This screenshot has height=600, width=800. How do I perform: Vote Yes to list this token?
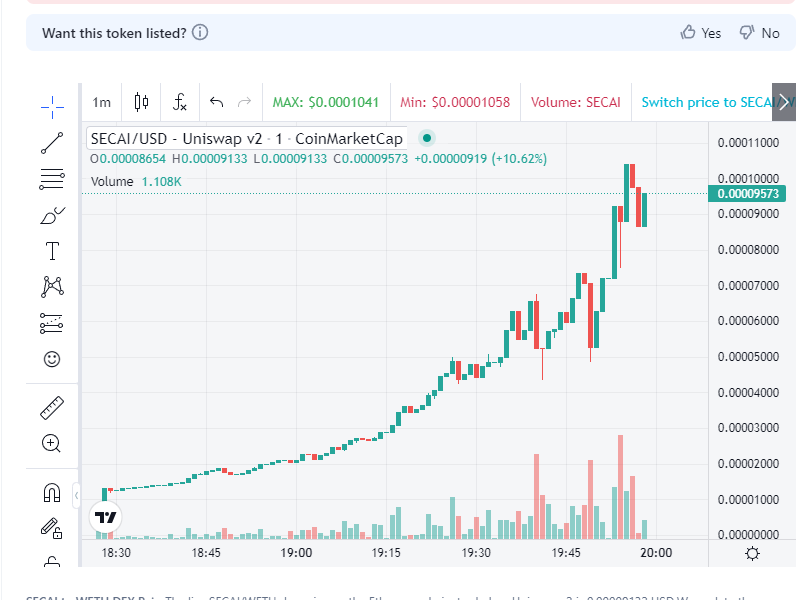(700, 32)
